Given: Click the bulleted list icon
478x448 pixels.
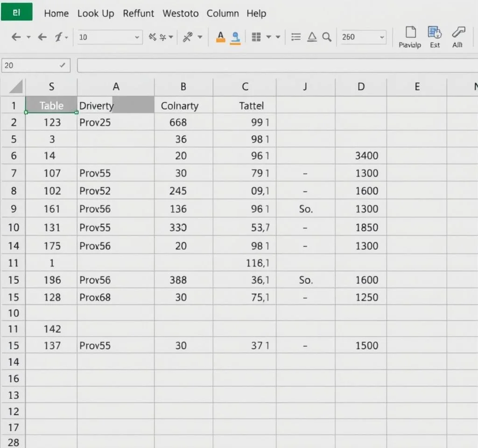Looking at the screenshot, I should pyautogui.click(x=295, y=35).
